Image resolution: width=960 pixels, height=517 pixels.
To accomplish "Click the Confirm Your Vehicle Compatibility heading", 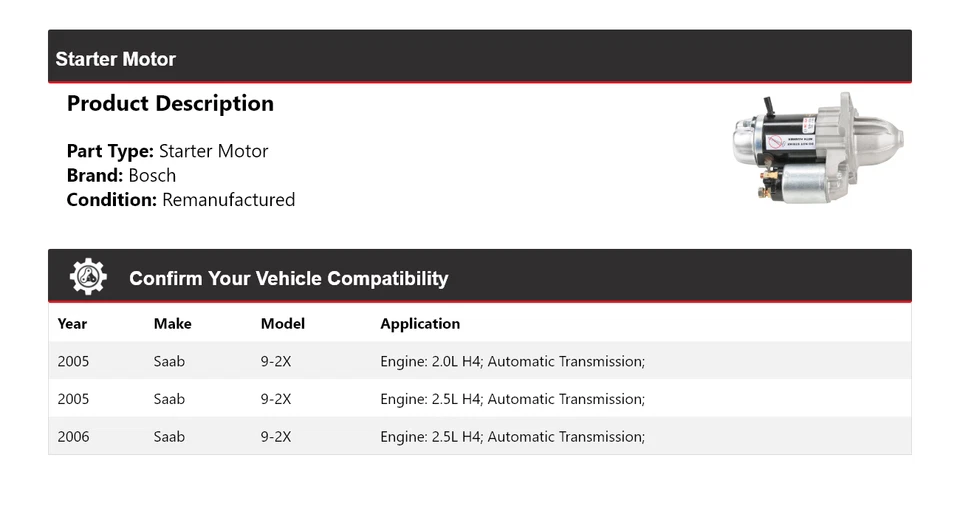I will (288, 278).
